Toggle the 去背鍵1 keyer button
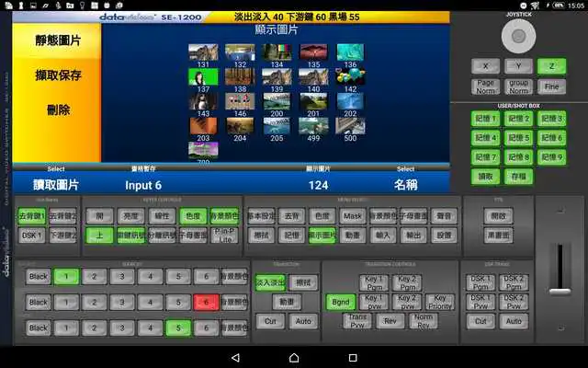 [x=32, y=216]
